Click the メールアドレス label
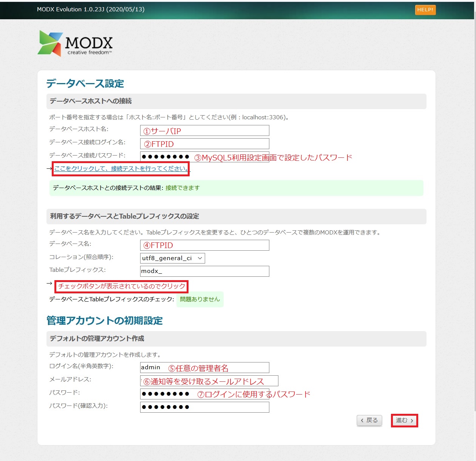This screenshot has width=476, height=461. (70, 379)
